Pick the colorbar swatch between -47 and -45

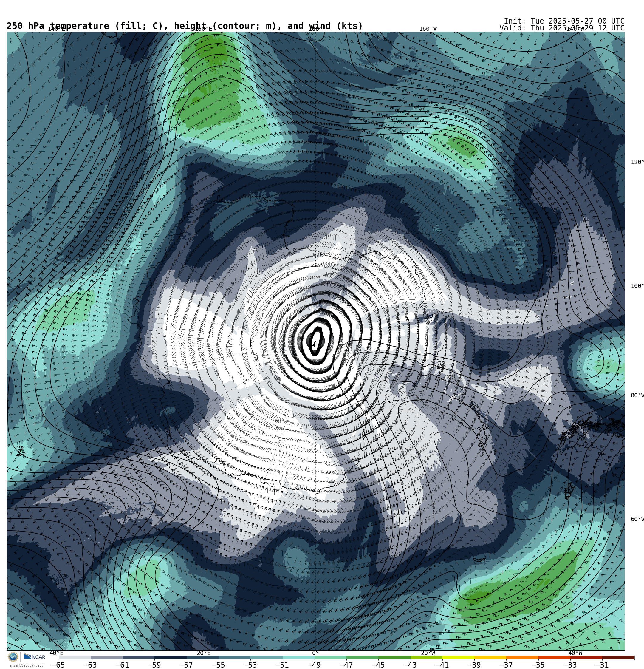363,657
